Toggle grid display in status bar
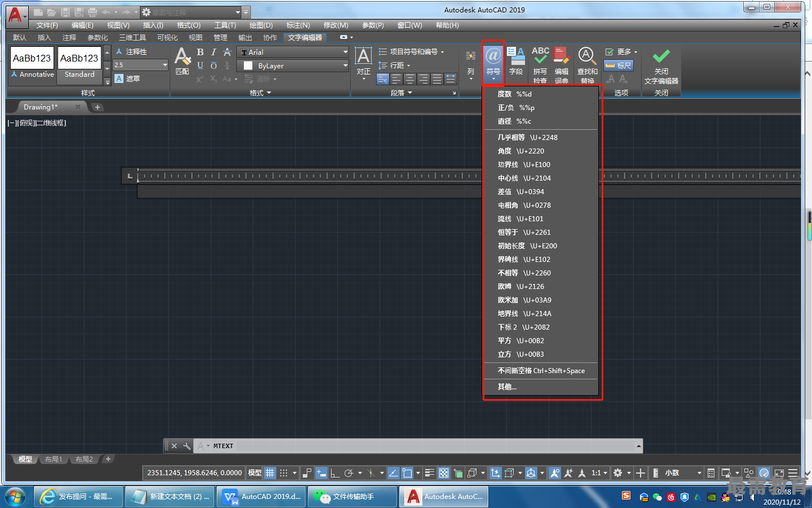This screenshot has height=508, width=812. (270, 473)
